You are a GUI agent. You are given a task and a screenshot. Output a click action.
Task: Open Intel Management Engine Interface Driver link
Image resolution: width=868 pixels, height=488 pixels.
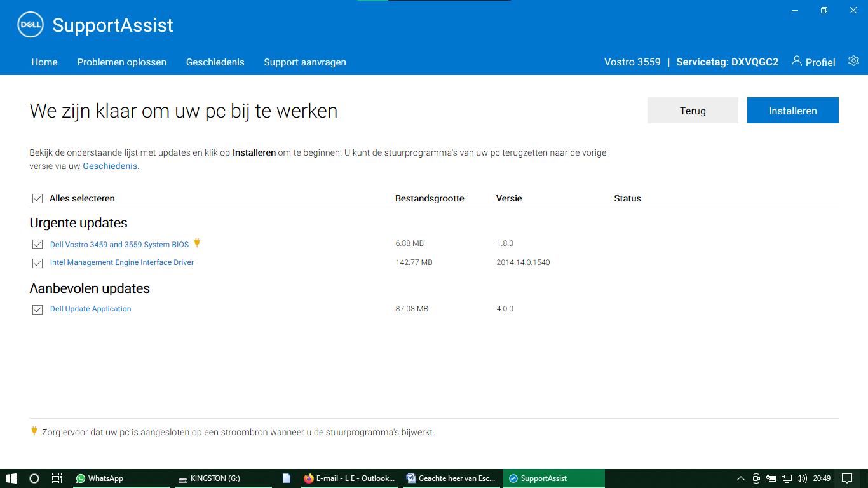(x=122, y=262)
